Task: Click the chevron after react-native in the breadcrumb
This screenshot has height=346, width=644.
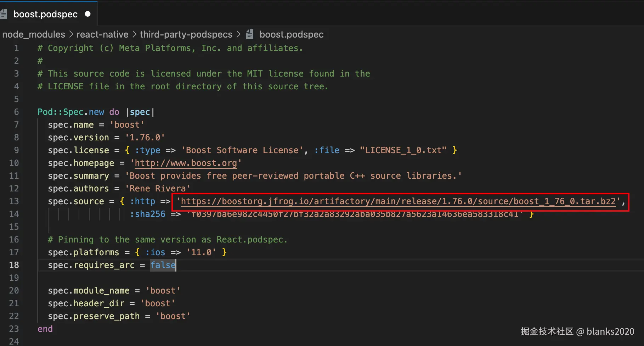Action: coord(134,34)
